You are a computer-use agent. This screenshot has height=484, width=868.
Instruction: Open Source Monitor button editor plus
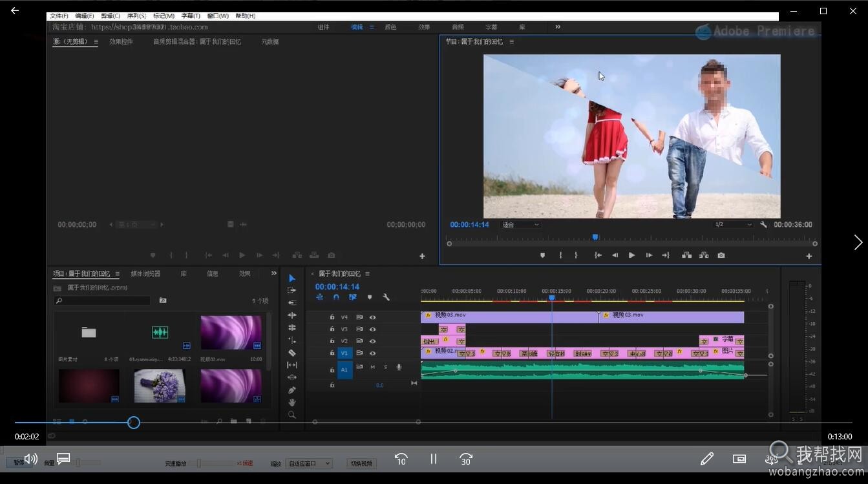point(422,257)
